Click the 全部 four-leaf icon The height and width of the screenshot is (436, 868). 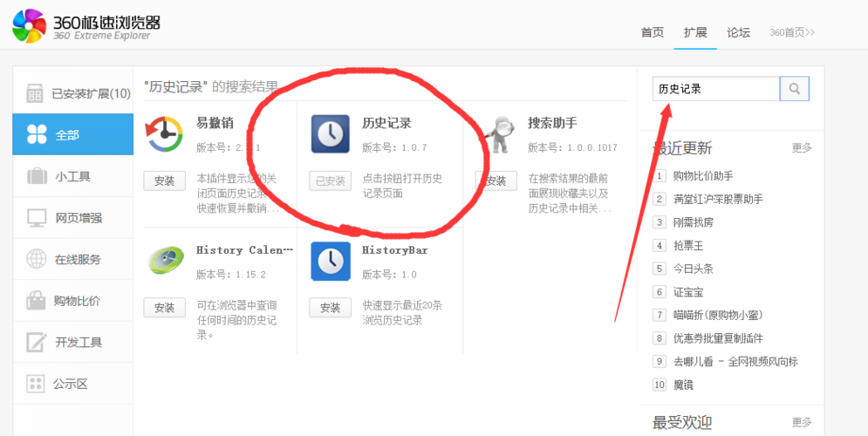pos(36,134)
